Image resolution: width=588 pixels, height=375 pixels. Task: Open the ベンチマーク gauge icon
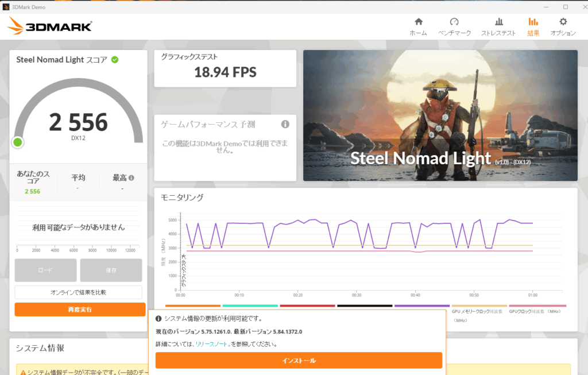coord(454,22)
